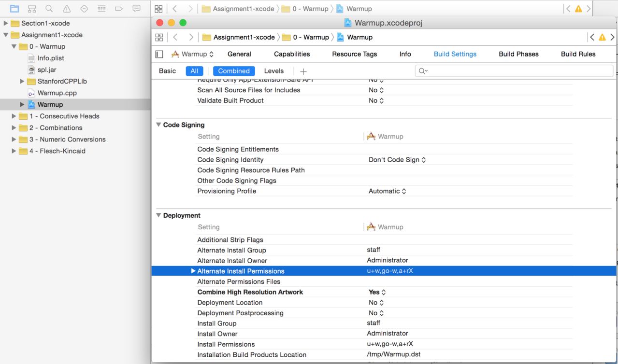Screen dimensions: 618x364
Task: Click the yellow warning icon in front window
Action: (602, 37)
